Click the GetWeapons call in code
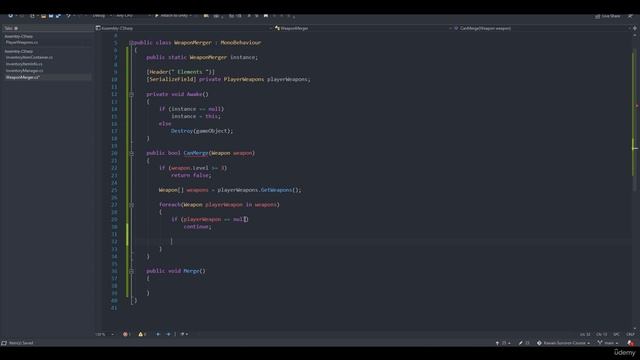Image resolution: width=640 pixels, height=360 pixels. click(x=276, y=190)
